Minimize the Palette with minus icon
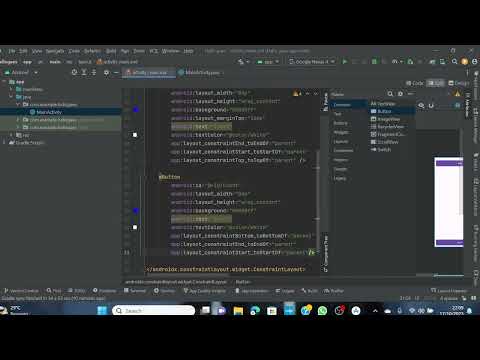Image resolution: width=480 pixels, height=360 pixels. pos(410,94)
